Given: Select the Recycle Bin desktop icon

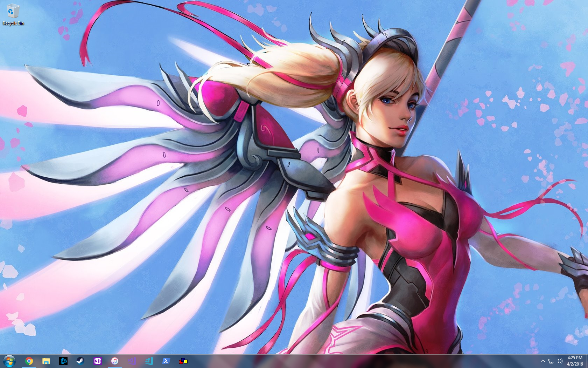Looking at the screenshot, I should coord(13,14).
